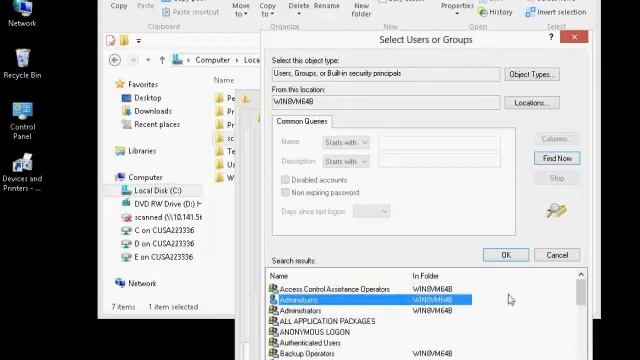Click the Back arrow in Explorer

pyautogui.click(x=115, y=60)
